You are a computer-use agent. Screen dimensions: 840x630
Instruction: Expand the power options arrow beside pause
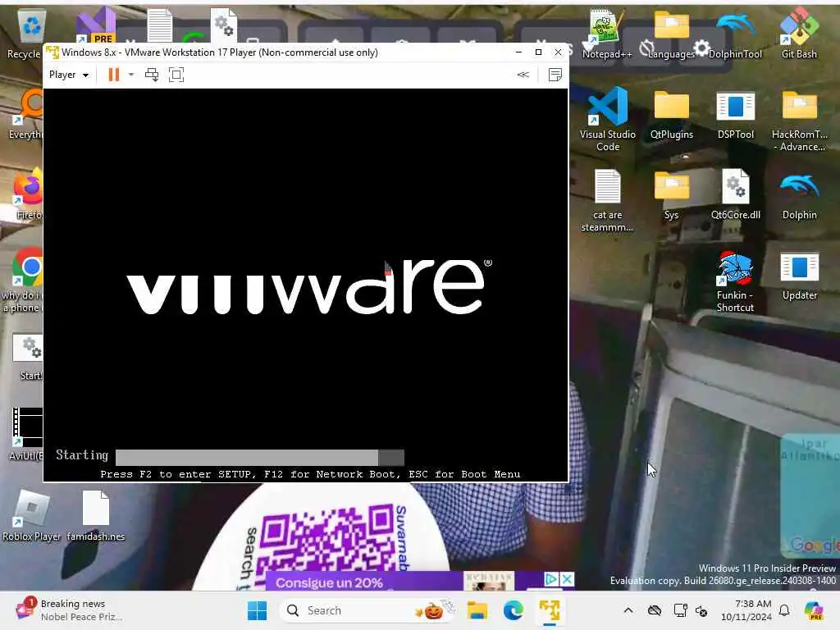pyautogui.click(x=131, y=75)
